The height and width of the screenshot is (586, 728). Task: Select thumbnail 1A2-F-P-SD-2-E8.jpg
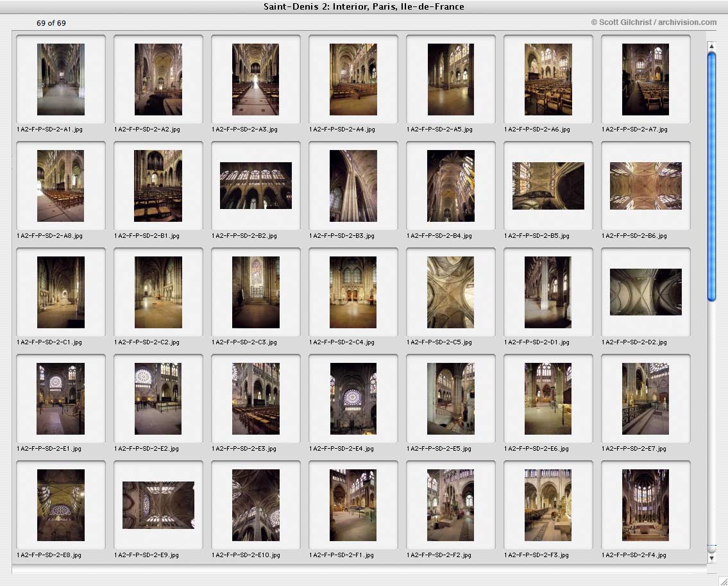[61, 505]
